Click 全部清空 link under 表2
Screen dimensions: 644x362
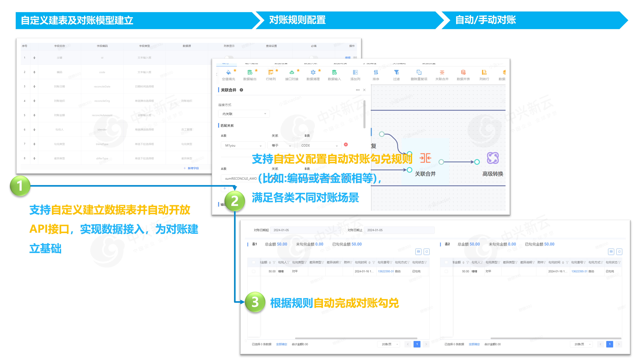pyautogui.click(x=474, y=344)
